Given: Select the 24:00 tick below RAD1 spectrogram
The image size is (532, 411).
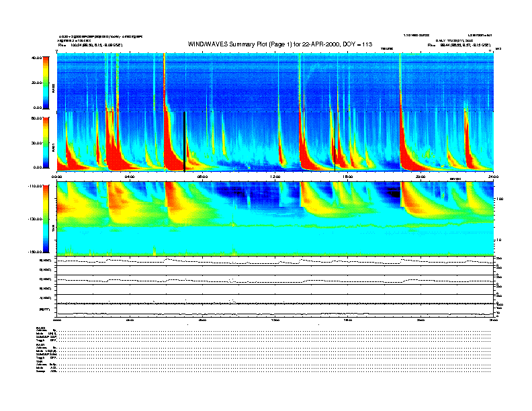Looking at the screenshot, I should (x=493, y=177).
